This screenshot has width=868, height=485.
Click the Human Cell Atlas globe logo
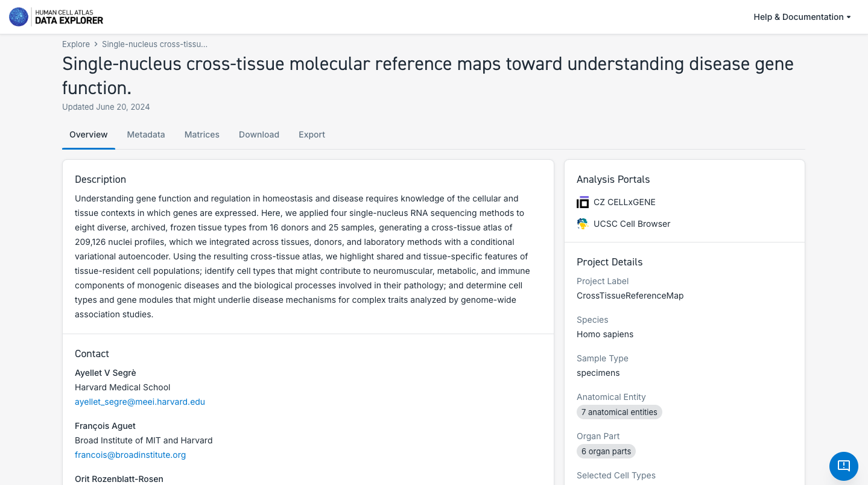[19, 17]
